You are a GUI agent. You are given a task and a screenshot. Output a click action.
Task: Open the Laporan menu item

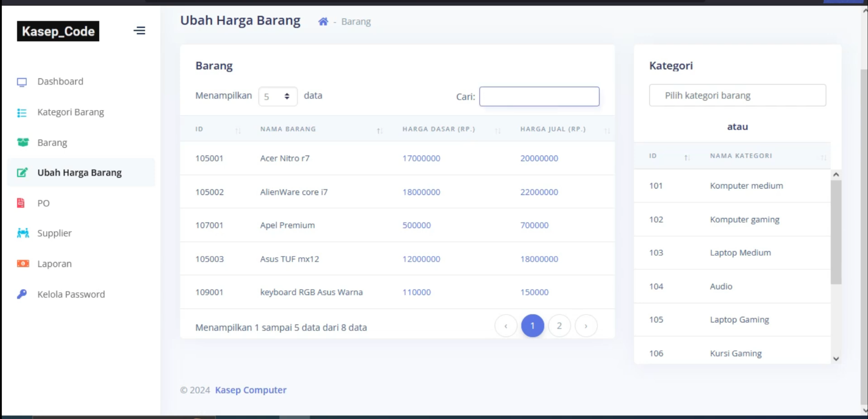(54, 263)
